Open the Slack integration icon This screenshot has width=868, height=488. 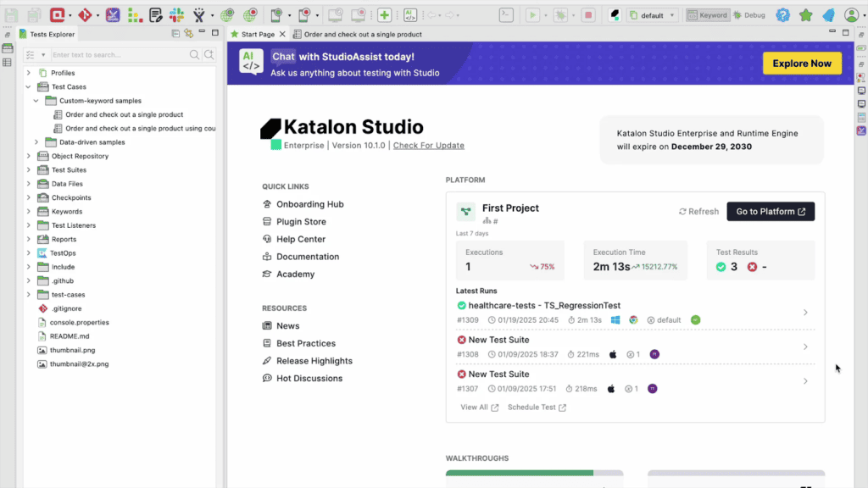[x=176, y=15]
